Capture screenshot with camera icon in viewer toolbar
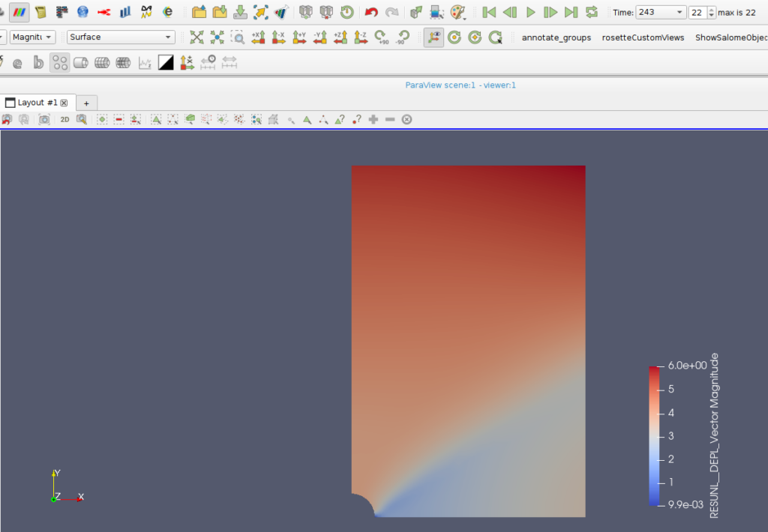 point(44,119)
